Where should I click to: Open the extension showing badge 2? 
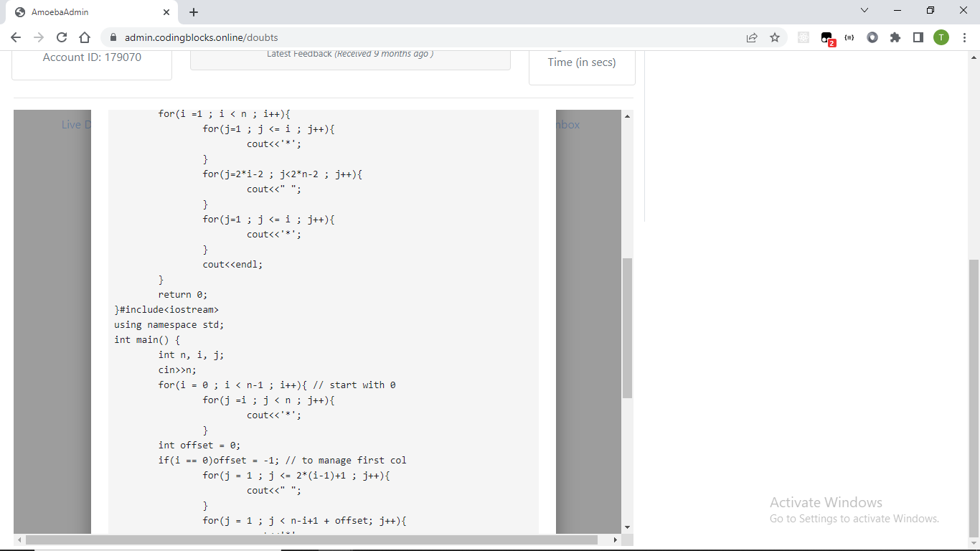point(826,38)
